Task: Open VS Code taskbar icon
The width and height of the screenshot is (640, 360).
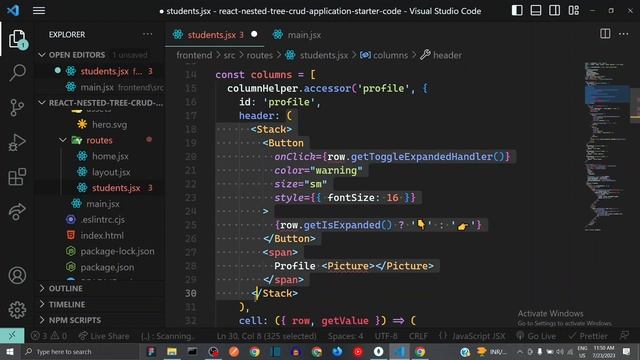Action: (x=399, y=351)
